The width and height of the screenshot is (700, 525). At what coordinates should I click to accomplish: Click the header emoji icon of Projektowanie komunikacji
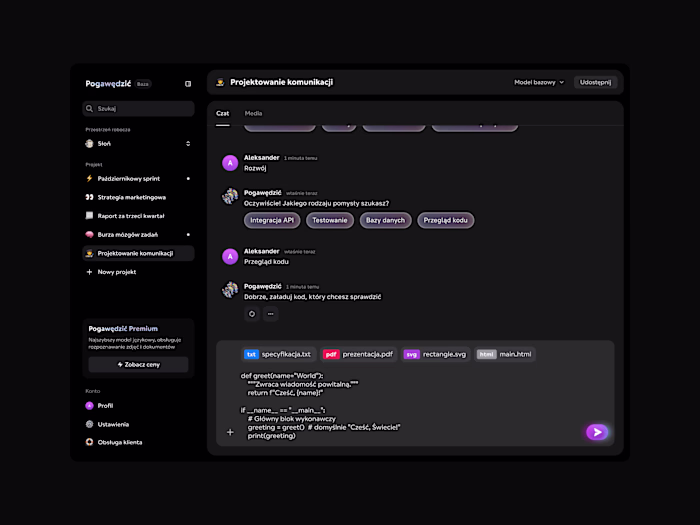220,82
